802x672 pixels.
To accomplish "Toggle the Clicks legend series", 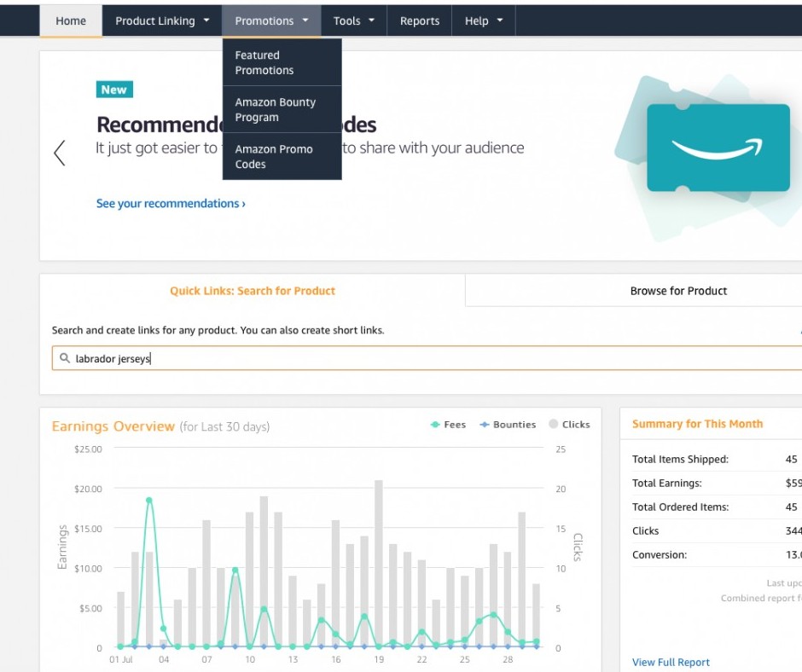I will click(569, 425).
